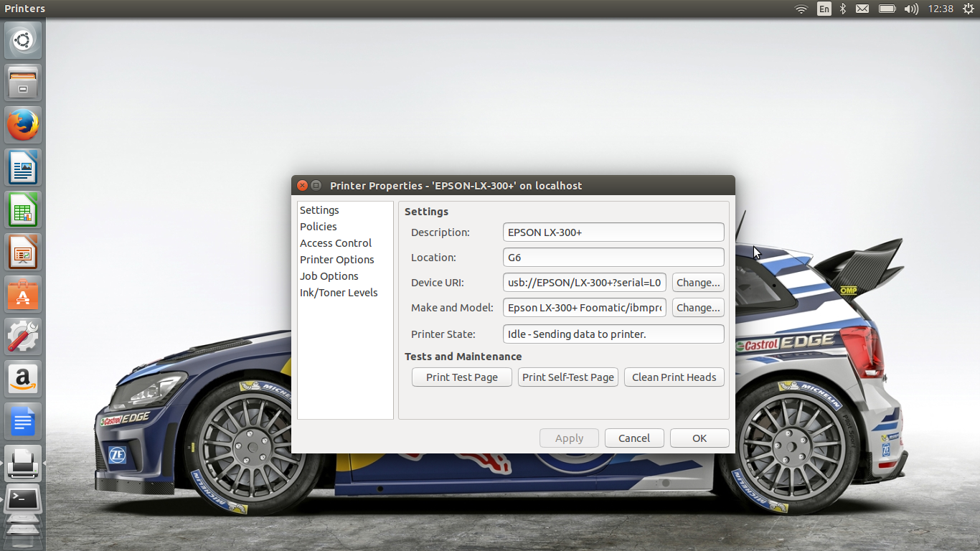The height and width of the screenshot is (551, 980).
Task: Open the battery status indicator
Action: (887, 9)
